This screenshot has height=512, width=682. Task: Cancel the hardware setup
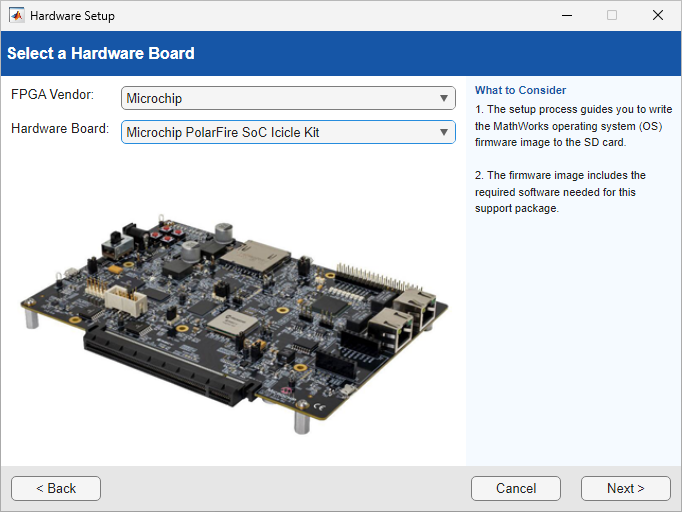(x=516, y=488)
